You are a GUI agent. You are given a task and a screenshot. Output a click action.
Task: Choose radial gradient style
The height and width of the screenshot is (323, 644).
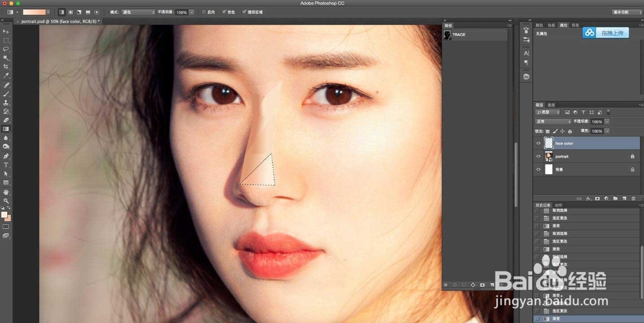tap(70, 12)
